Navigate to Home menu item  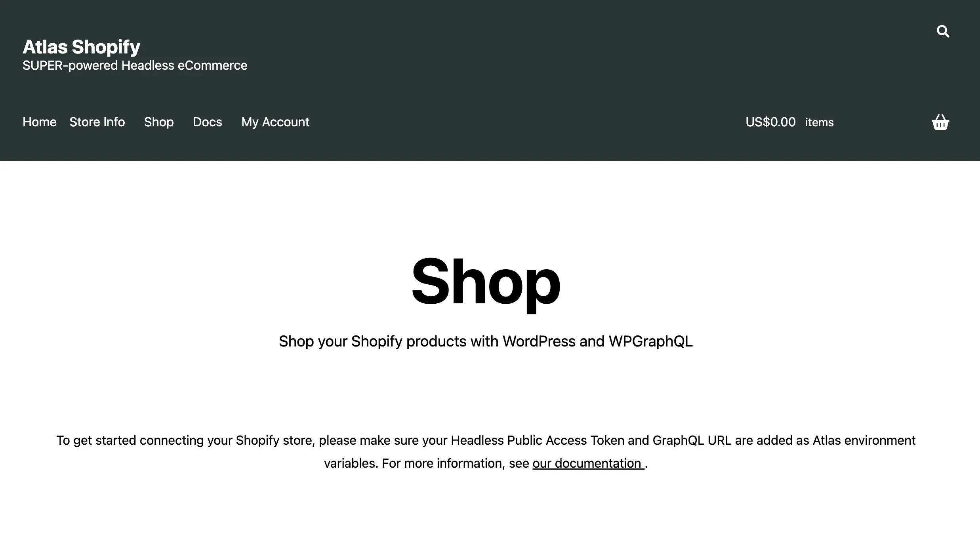coord(39,122)
